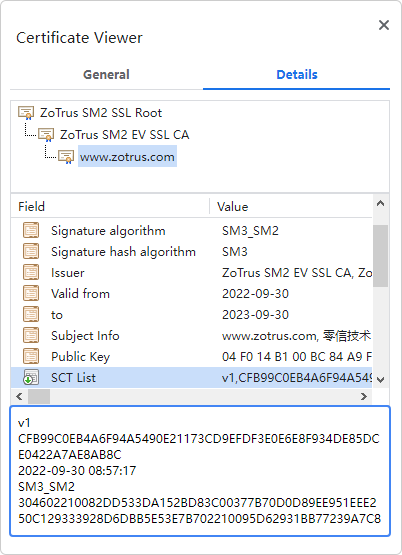Click the Subject Info field icon
402x555 pixels.
(31, 335)
